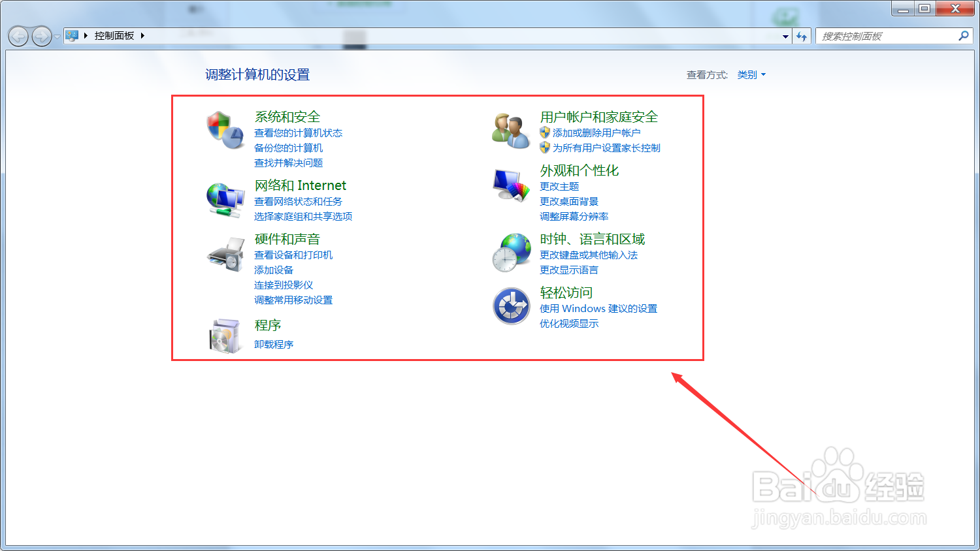980x551 pixels.
Task: Click 查找并解决问题 link
Action: coord(288,163)
